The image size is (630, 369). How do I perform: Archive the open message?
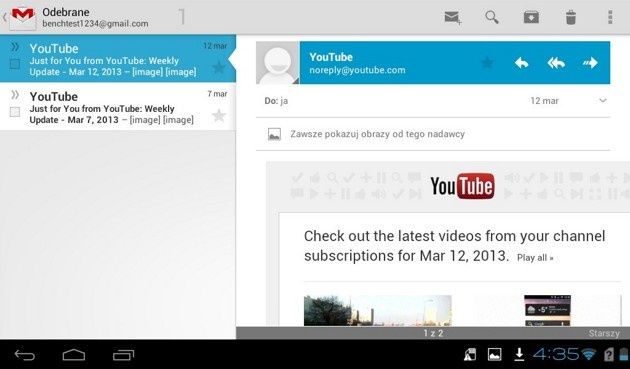point(531,17)
